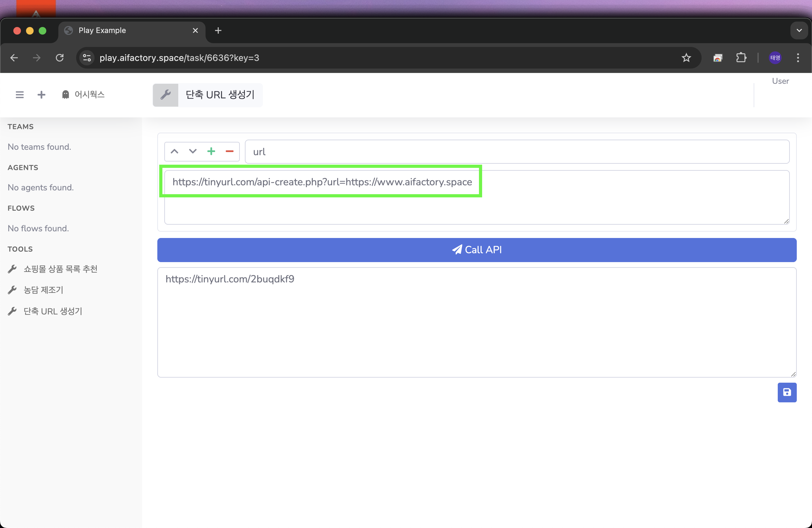Close the Play Example tab
Image resolution: width=812 pixels, height=528 pixels.
(x=195, y=30)
